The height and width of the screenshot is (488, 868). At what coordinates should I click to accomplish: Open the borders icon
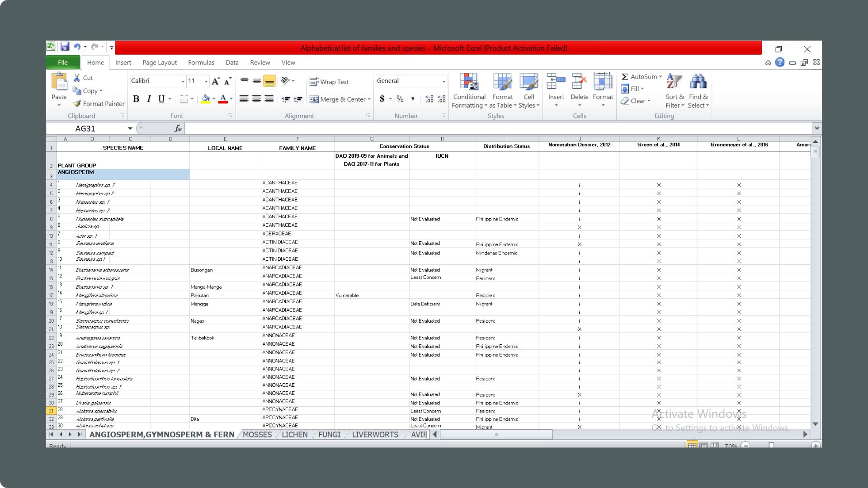(x=184, y=99)
